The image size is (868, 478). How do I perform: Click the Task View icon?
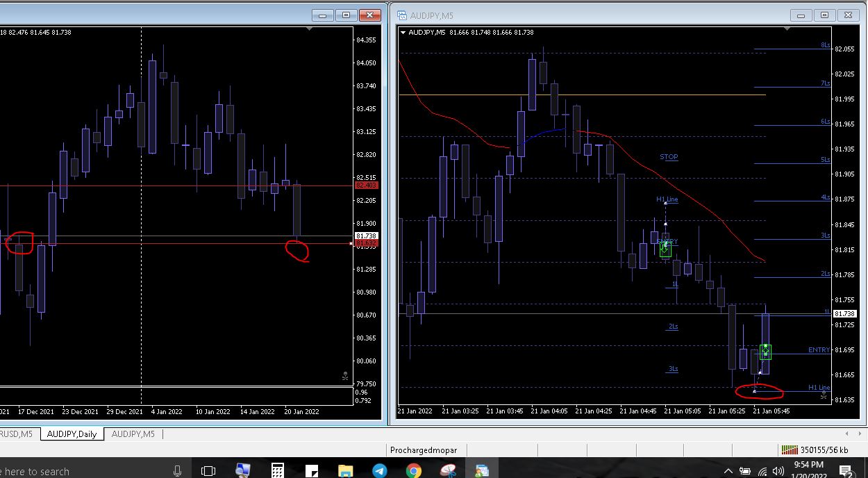tap(208, 470)
